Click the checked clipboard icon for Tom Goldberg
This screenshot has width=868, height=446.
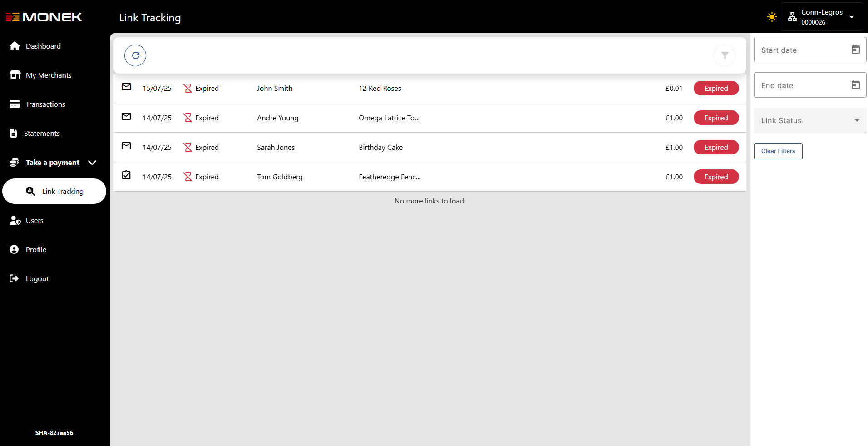pyautogui.click(x=126, y=175)
